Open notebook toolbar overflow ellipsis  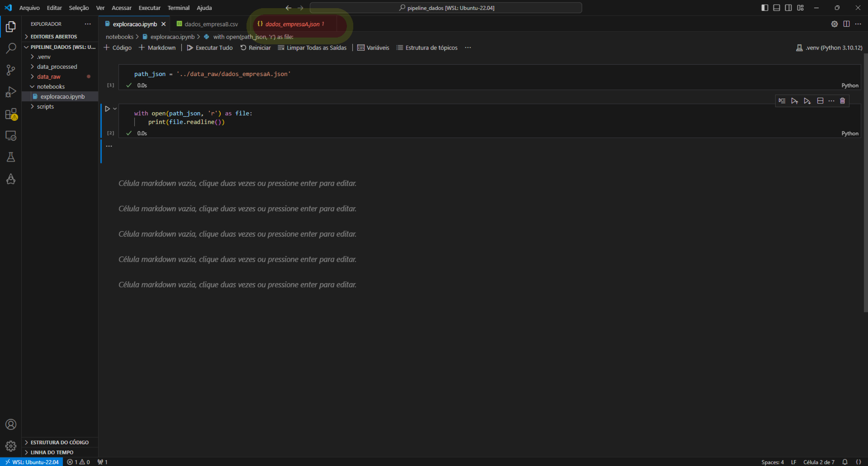point(468,48)
